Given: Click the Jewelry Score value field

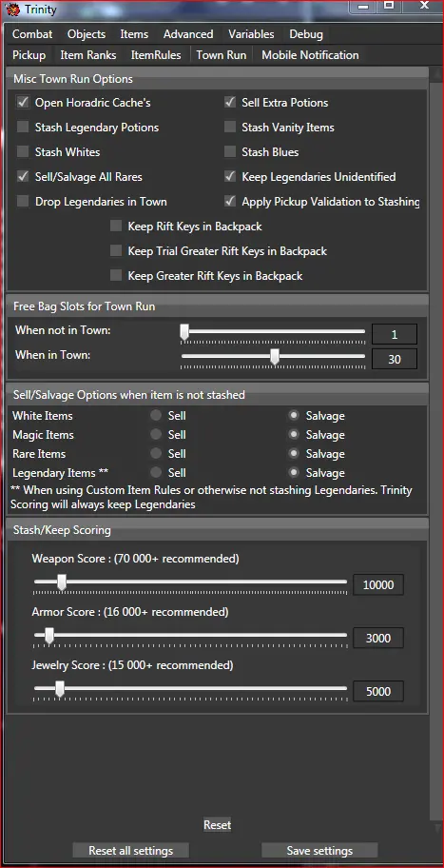Looking at the screenshot, I should point(378,691).
